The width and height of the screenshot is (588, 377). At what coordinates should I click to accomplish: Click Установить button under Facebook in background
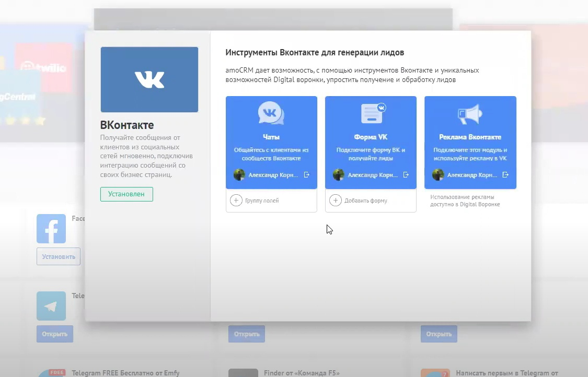point(59,257)
